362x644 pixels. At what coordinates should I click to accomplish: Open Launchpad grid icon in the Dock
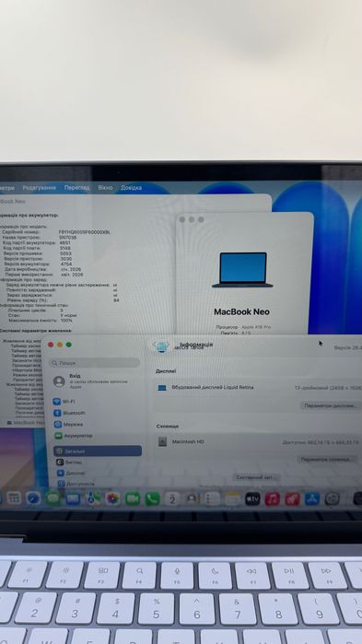(14, 498)
